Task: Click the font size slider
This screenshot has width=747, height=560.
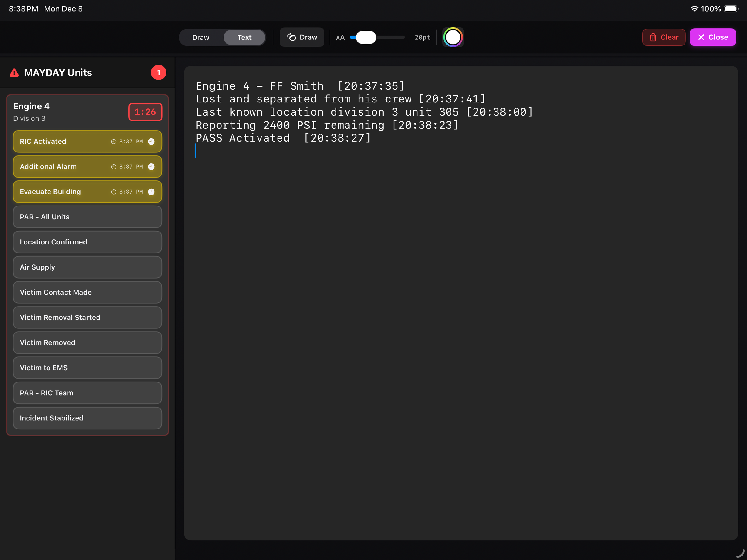Action: click(x=377, y=37)
